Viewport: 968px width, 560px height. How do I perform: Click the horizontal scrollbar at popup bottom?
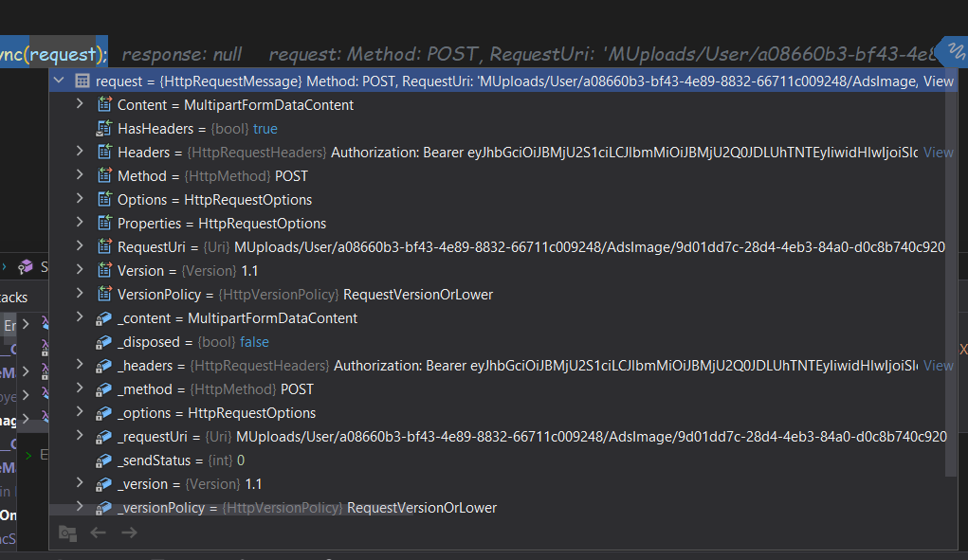(229, 510)
